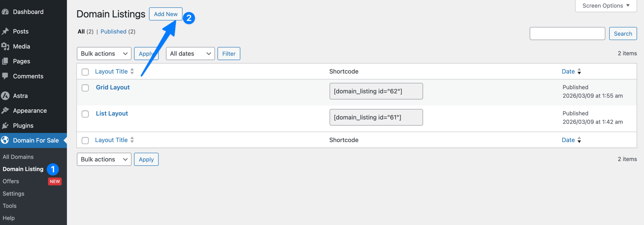
Task: Click the Plugins plug icon
Action: (5, 125)
